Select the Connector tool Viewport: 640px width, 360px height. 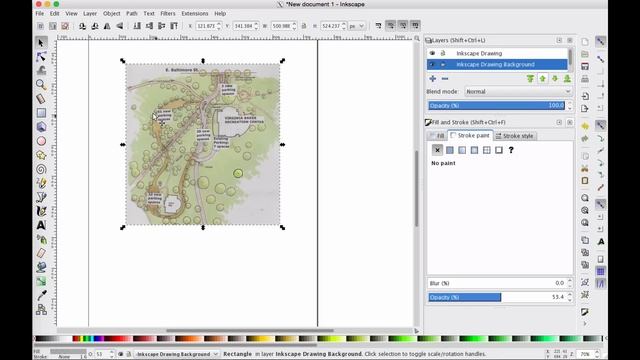pos(41,309)
